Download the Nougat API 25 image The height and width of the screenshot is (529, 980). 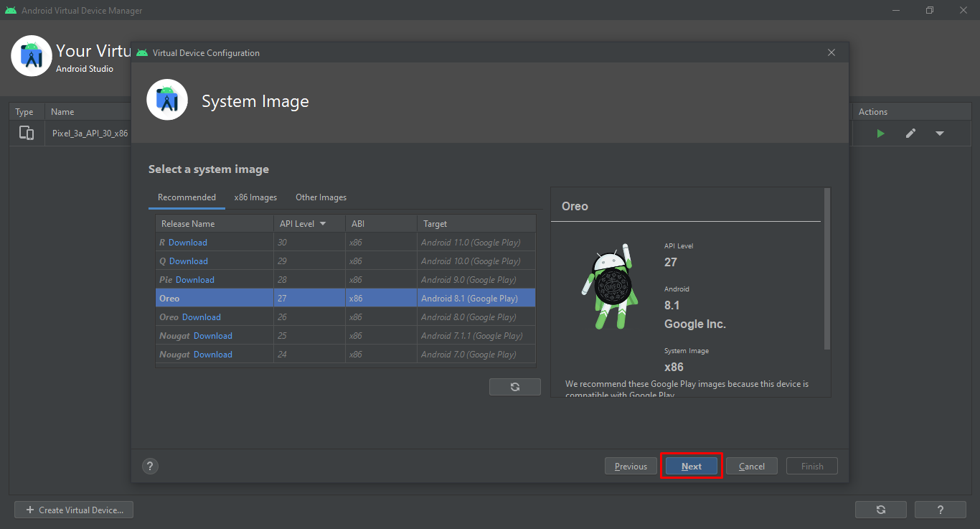[213, 336]
